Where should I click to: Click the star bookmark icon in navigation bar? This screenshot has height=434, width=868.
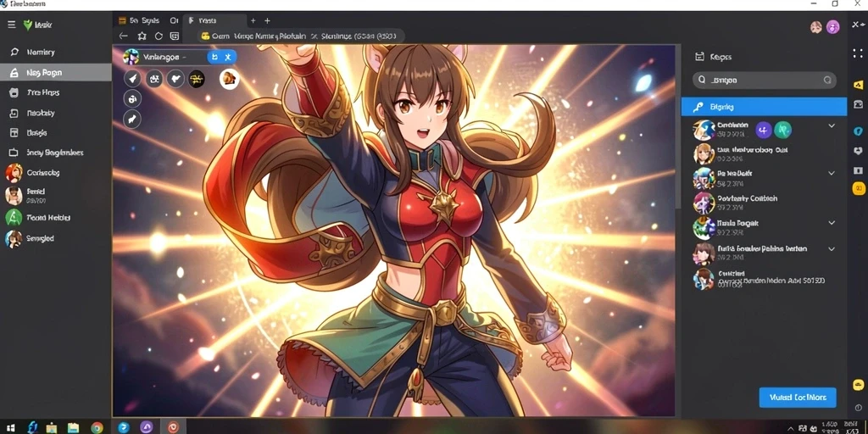click(142, 36)
